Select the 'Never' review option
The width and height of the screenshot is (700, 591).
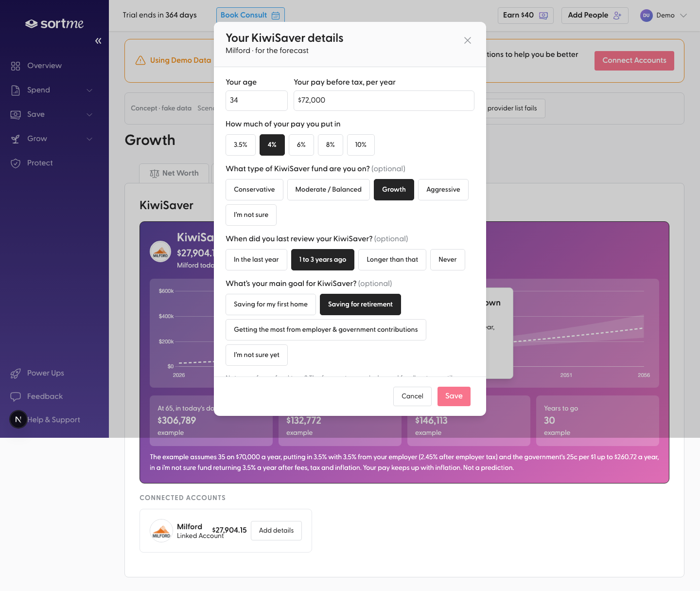click(448, 260)
